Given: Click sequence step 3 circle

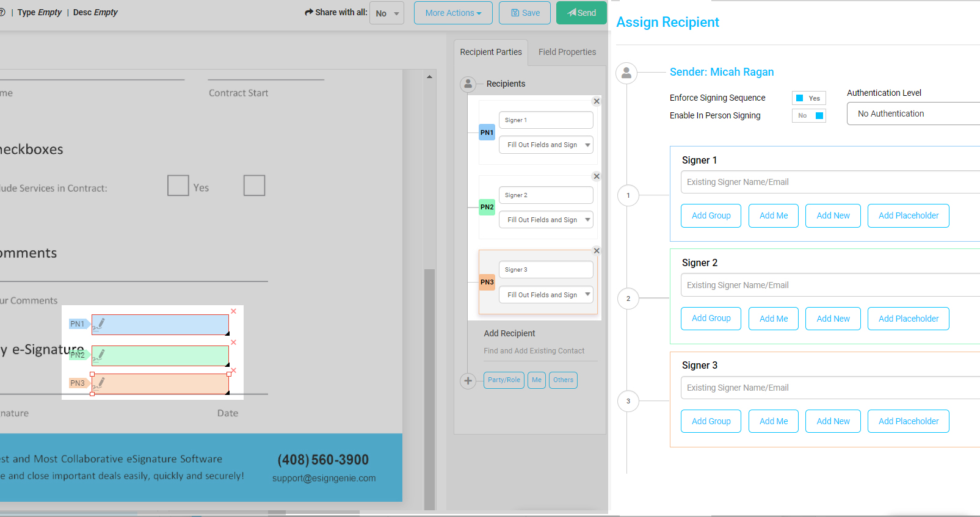Looking at the screenshot, I should (x=628, y=401).
